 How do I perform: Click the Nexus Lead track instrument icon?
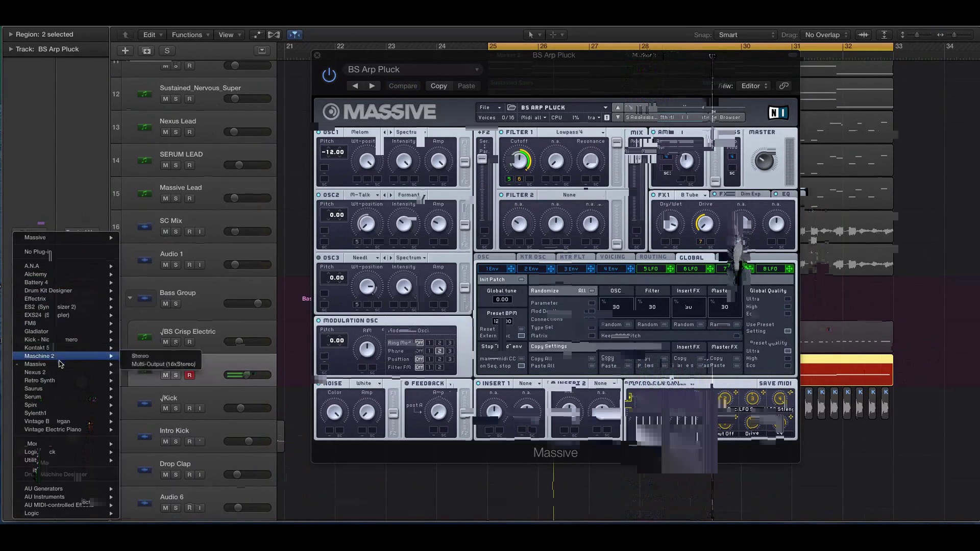[145, 128]
